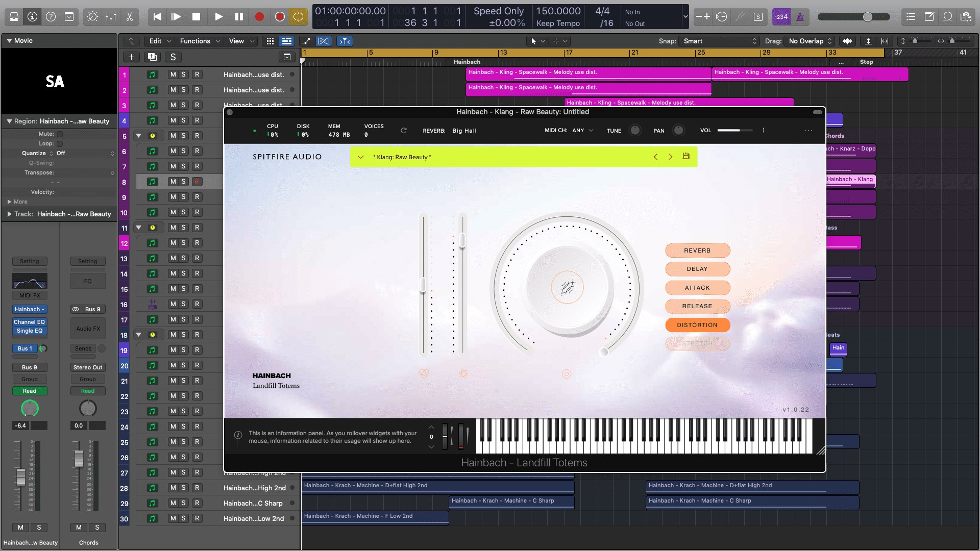Expand the Track Hainbach Raw Beauty section
980x551 pixels.
[x=10, y=214]
